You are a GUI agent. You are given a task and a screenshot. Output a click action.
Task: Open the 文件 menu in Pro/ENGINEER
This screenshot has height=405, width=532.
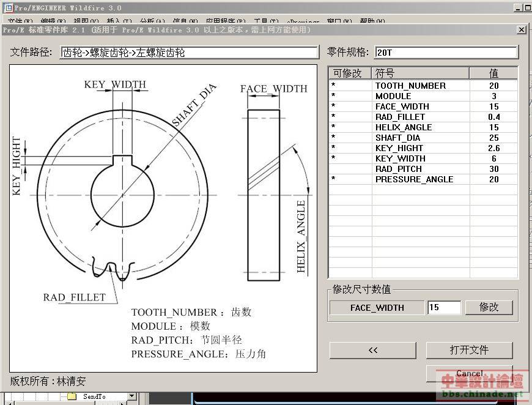pyautogui.click(x=20, y=21)
